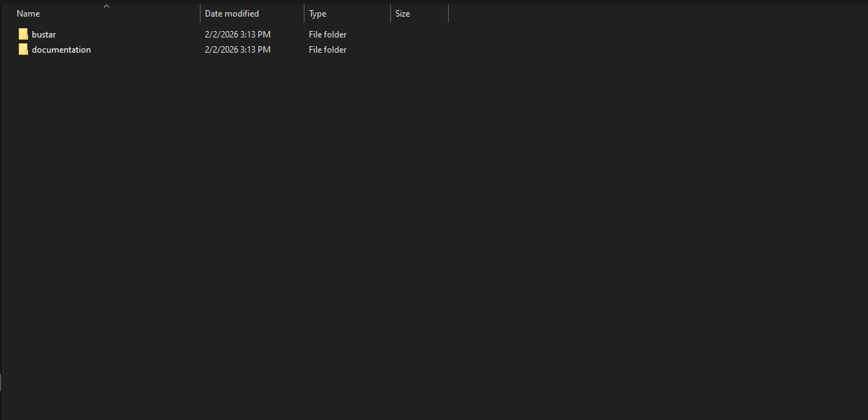Click the bustar folder name
Viewport: 868px width, 420px height.
tap(43, 35)
